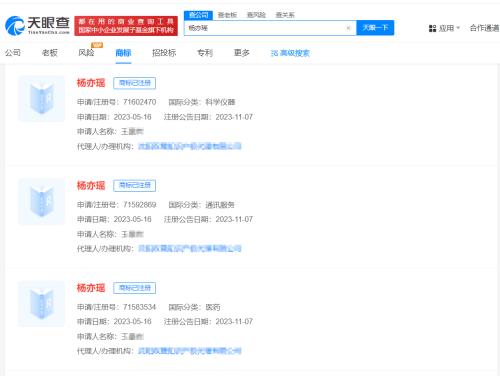Select the 招投标 tab

[x=164, y=53]
